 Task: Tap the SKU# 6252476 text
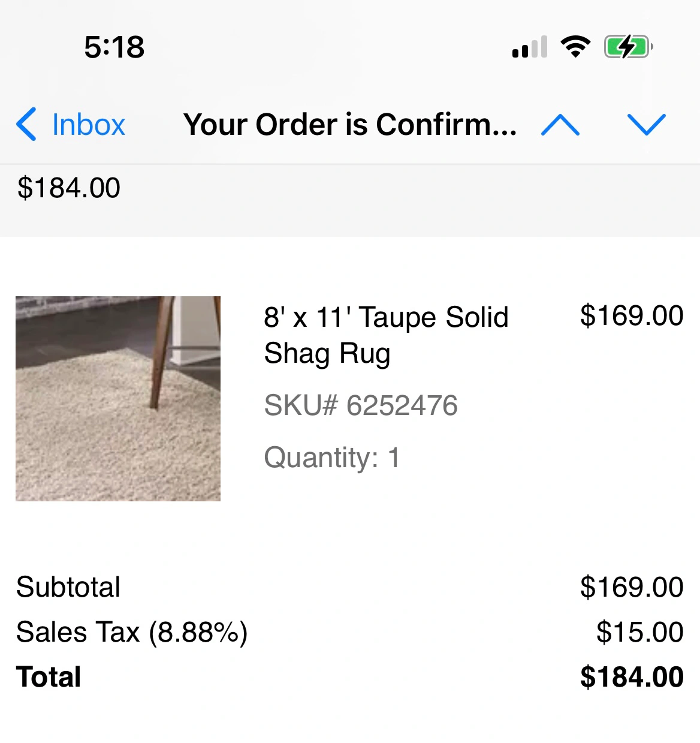(361, 405)
